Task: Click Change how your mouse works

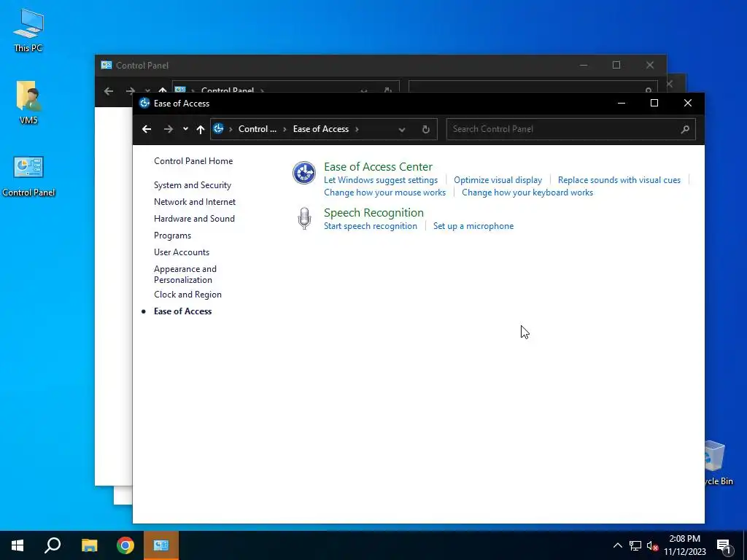Action: click(385, 192)
